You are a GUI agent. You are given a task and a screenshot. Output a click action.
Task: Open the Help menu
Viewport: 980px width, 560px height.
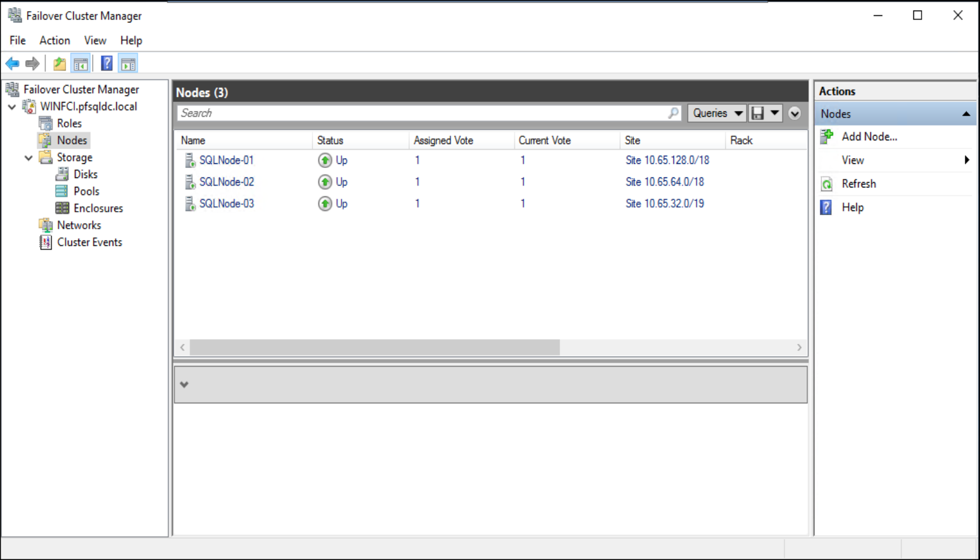click(131, 41)
